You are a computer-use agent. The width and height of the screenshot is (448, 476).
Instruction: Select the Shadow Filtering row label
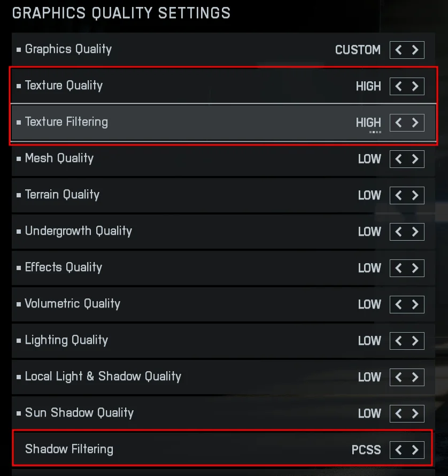(69, 449)
